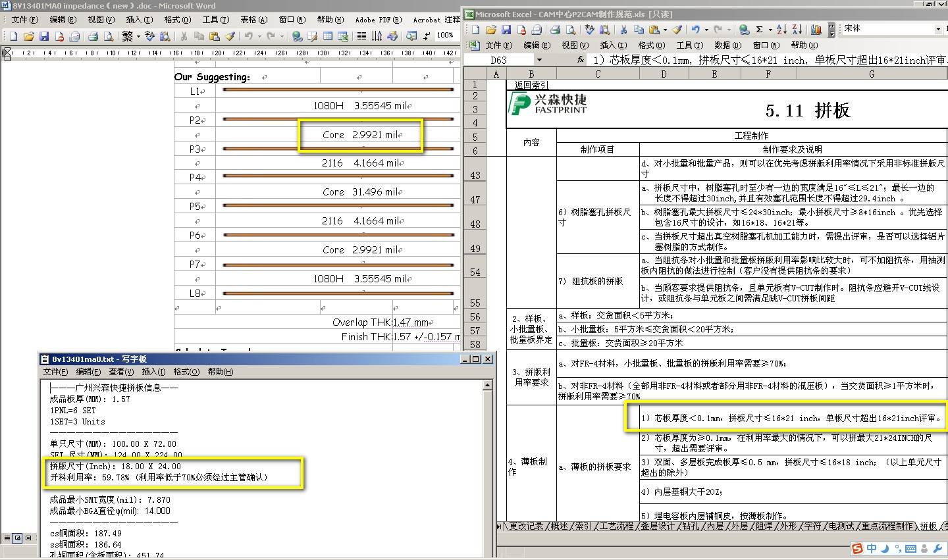Click column header D in Excel
The width and height of the screenshot is (948, 560).
tap(664, 74)
